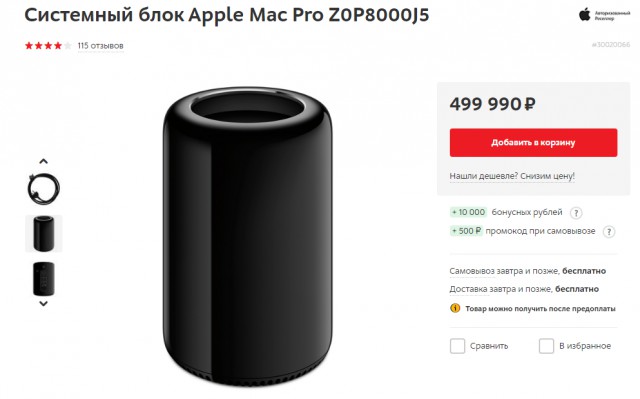Screen dimensions: 640x399
Task: Open Доставка завтра и позже details
Action: point(500,289)
